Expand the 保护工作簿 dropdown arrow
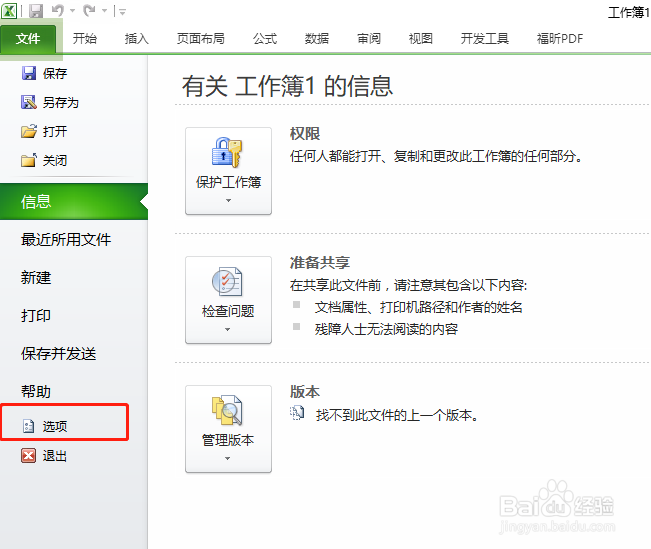This screenshot has width=651, height=549. click(x=228, y=201)
